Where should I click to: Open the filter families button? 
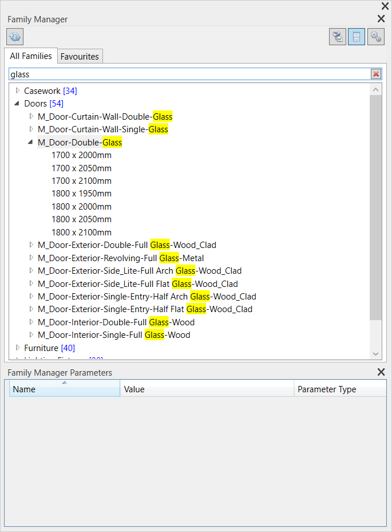pyautogui.click(x=338, y=37)
